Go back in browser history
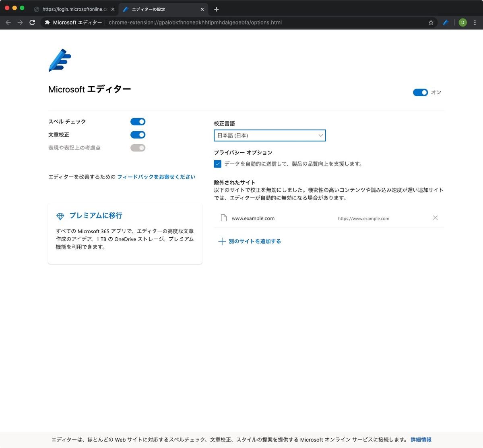 click(x=8, y=23)
